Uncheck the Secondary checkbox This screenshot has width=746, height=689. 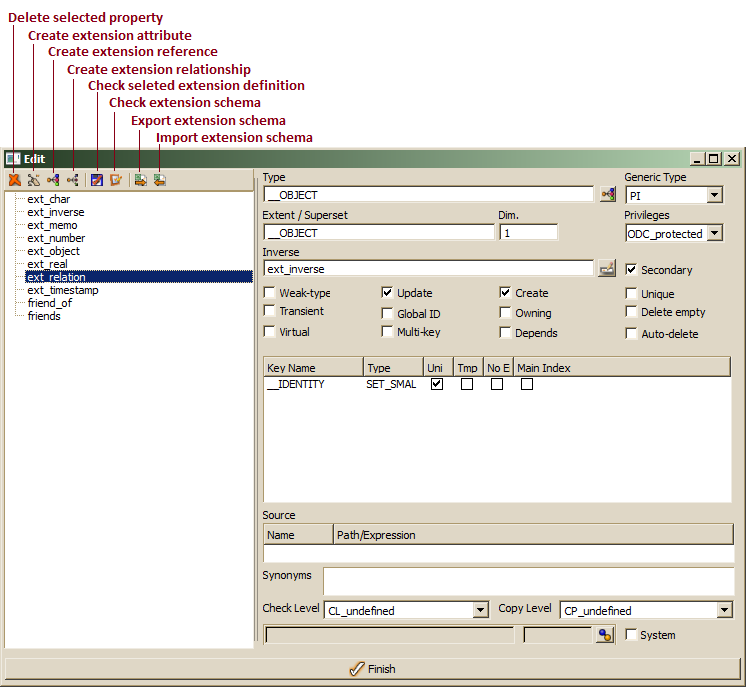coord(631,270)
